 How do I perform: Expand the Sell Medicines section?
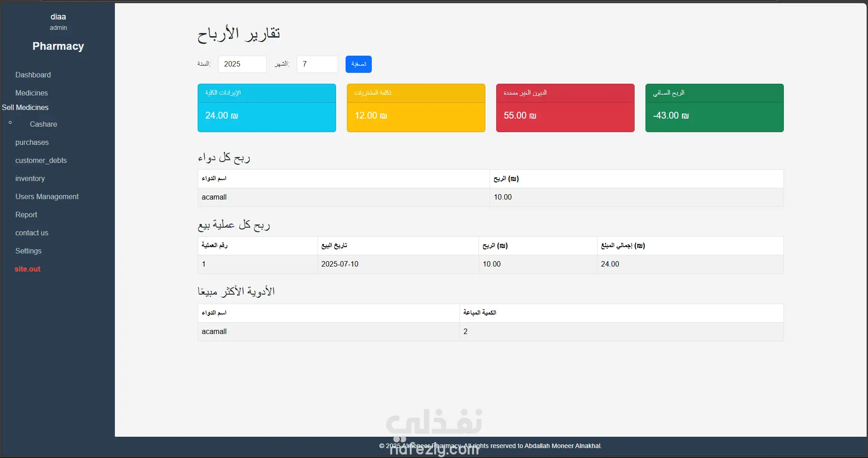[25, 107]
